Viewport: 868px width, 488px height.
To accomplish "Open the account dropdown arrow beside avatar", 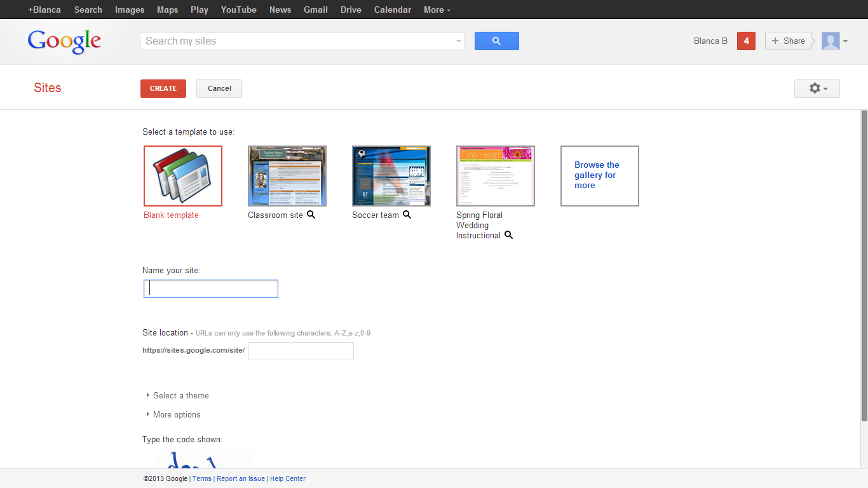I will [x=845, y=41].
